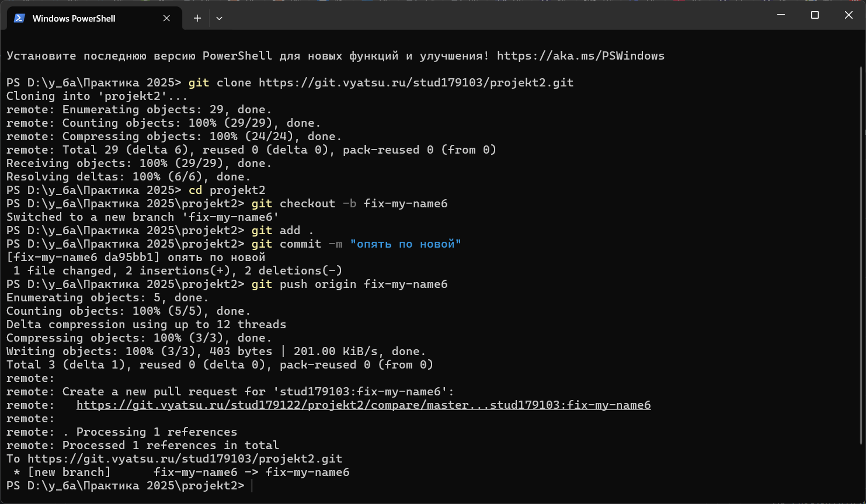The height and width of the screenshot is (504, 866).
Task: Click the 'cd projekt2' command text
Action: [x=227, y=190]
